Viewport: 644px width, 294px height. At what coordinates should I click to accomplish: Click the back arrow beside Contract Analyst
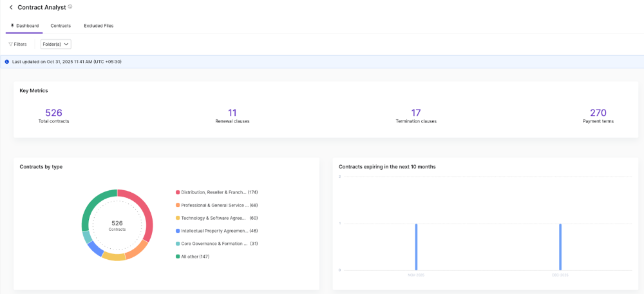[11, 8]
